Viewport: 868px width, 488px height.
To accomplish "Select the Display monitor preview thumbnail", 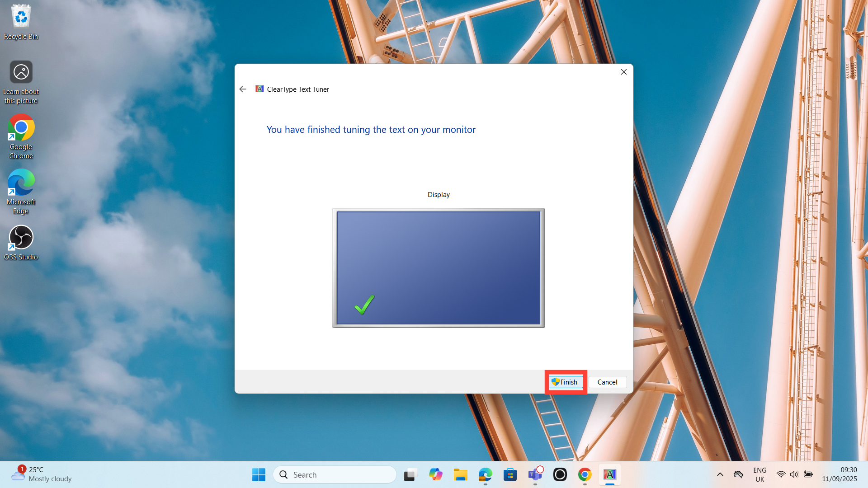I will (x=438, y=268).
